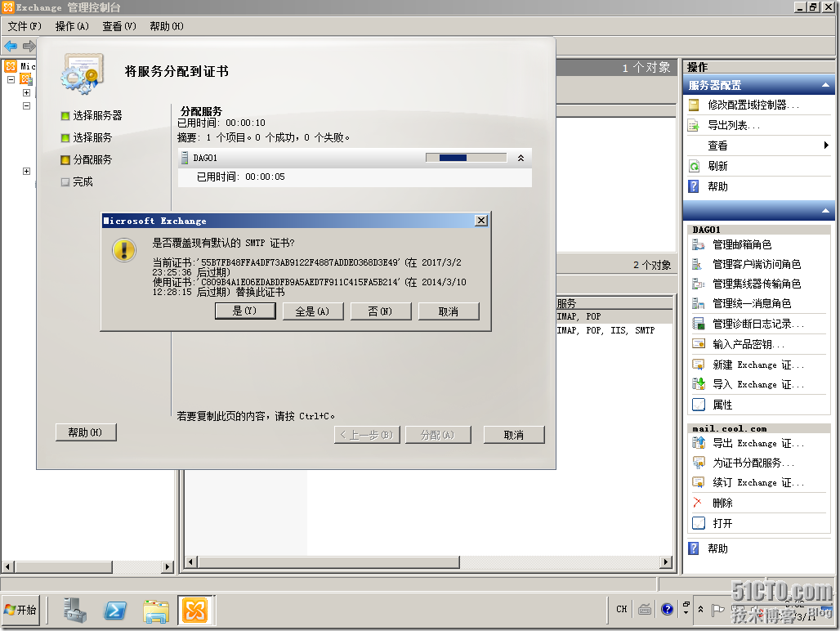This screenshot has width=840, height=631.
Task: Open 管理诊断日志记录 settings
Action: pos(753,323)
